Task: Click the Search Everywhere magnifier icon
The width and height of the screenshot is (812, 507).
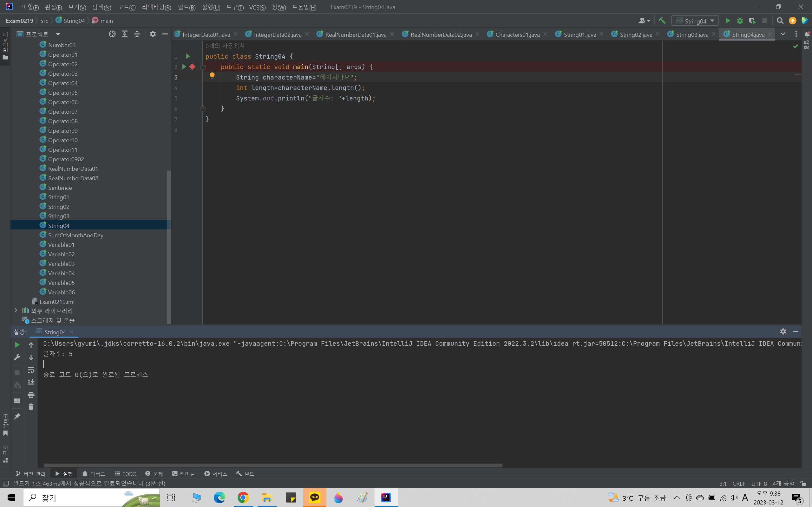Action: coord(780,21)
